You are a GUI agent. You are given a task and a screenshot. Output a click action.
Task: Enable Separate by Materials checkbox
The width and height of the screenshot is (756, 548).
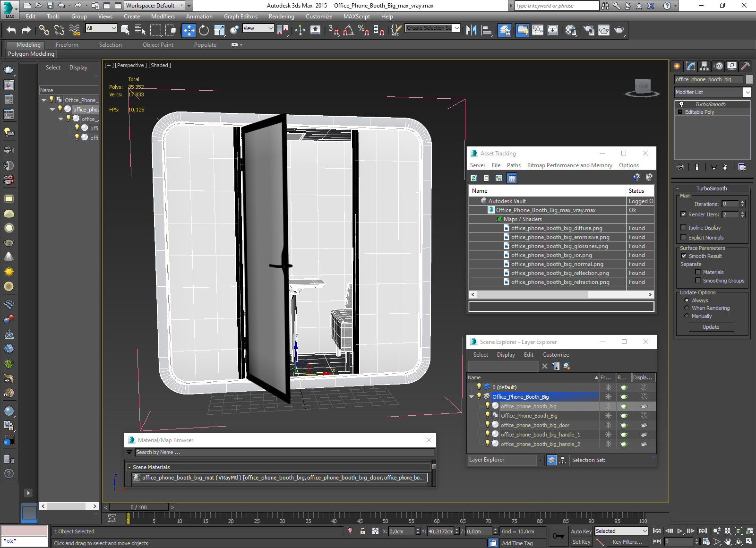[698, 272]
